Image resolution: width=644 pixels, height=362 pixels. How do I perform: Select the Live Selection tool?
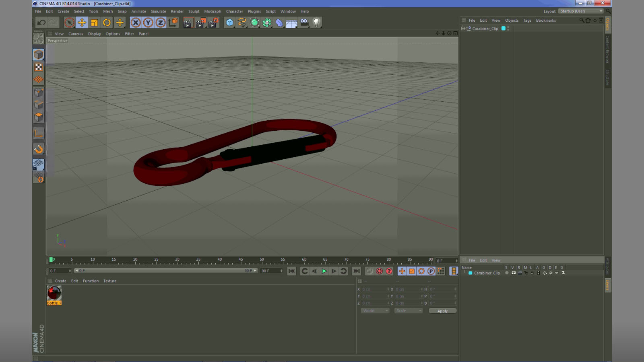pyautogui.click(x=69, y=23)
